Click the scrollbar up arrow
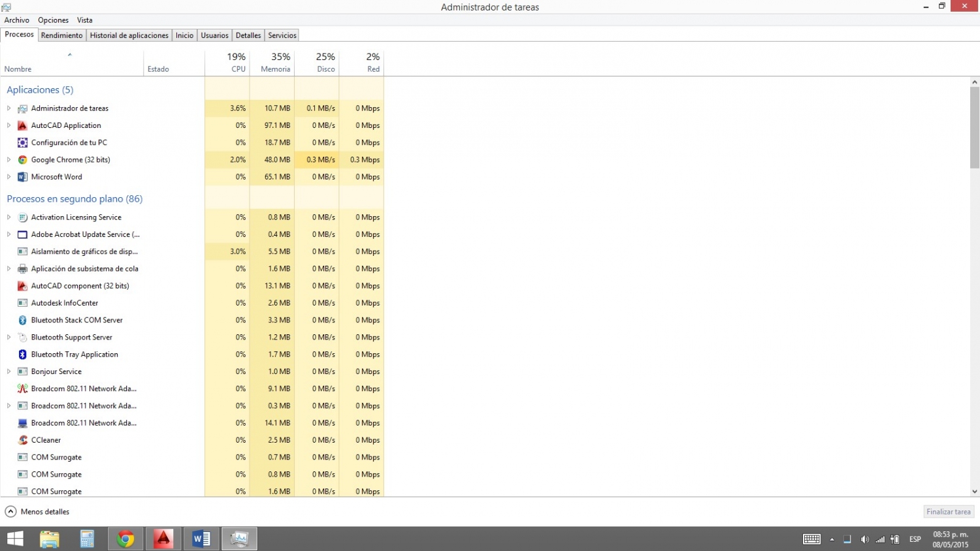Screen dimensions: 980x551 975,82
